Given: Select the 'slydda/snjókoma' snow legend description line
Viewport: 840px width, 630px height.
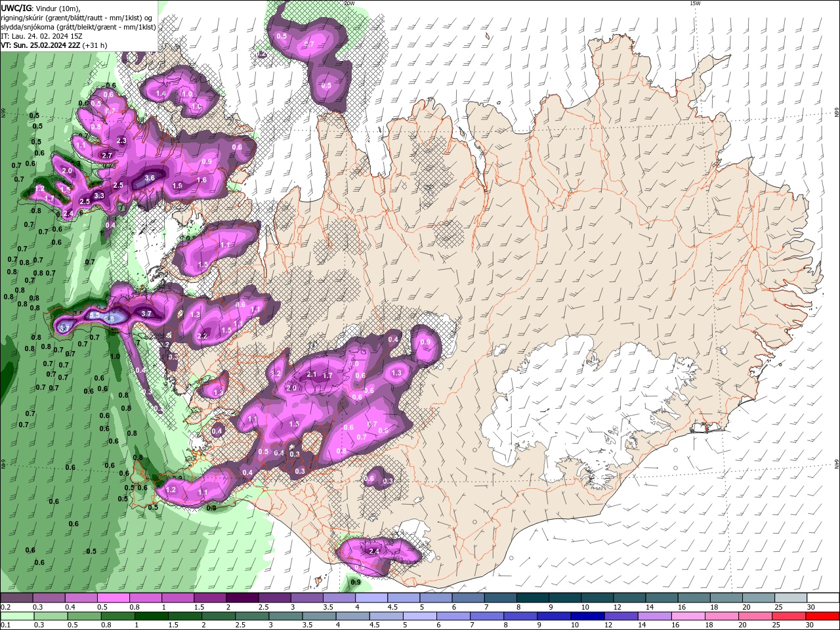Looking at the screenshot, I should pos(78,27).
